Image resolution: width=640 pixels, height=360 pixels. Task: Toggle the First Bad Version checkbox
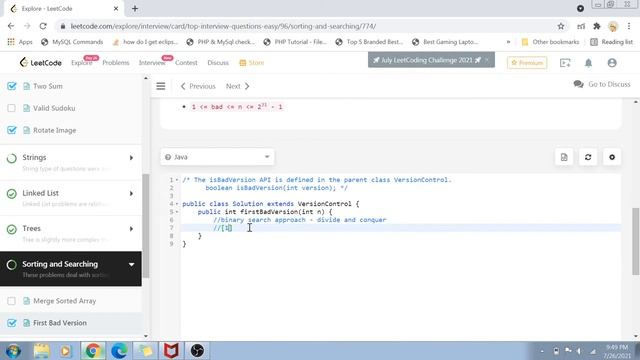(x=12, y=323)
